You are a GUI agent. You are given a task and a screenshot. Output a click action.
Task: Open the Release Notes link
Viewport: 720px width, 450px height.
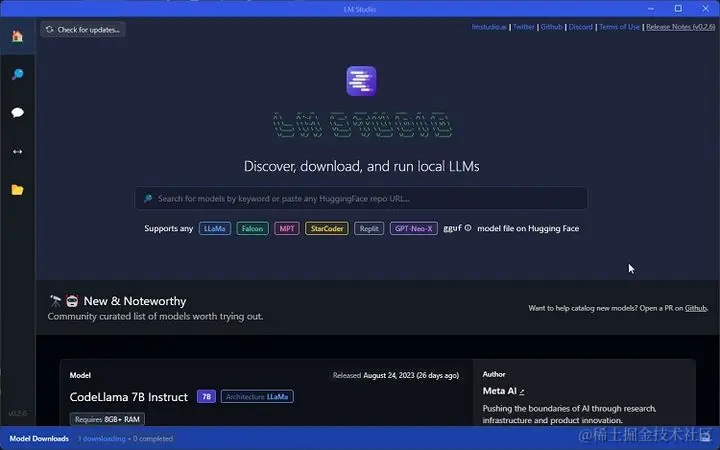pos(681,27)
